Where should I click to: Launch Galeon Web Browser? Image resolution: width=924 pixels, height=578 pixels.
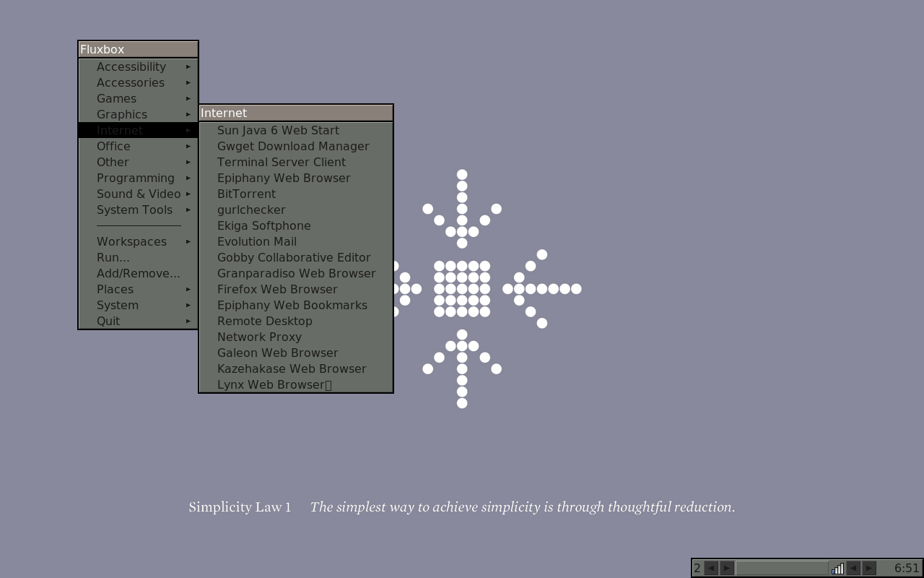[296, 353]
